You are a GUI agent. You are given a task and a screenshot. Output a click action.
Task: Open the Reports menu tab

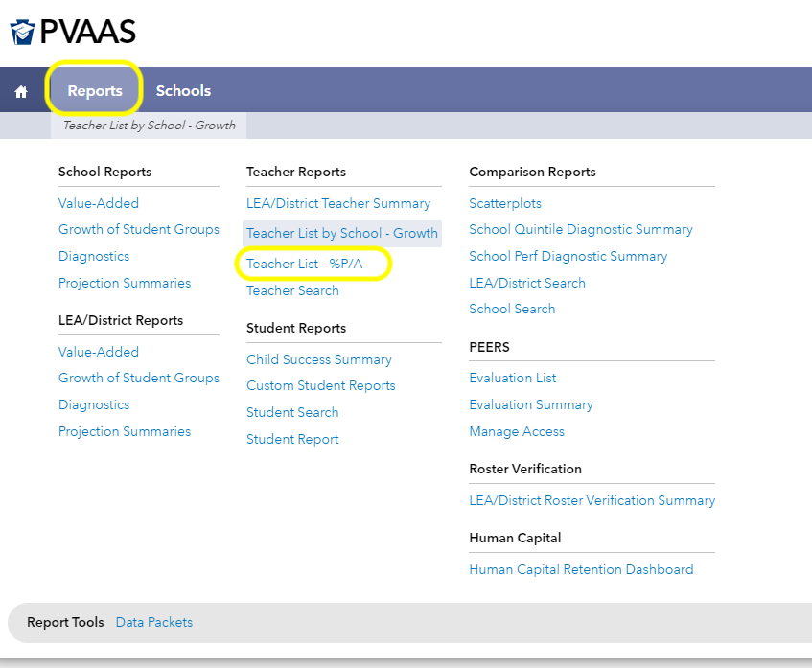pyautogui.click(x=95, y=91)
